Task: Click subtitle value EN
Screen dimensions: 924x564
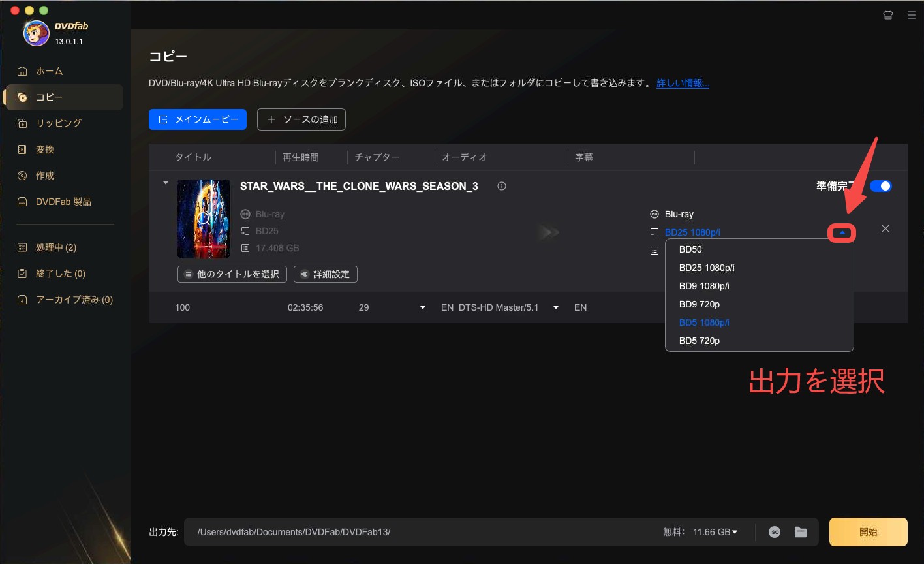Action: (x=581, y=307)
